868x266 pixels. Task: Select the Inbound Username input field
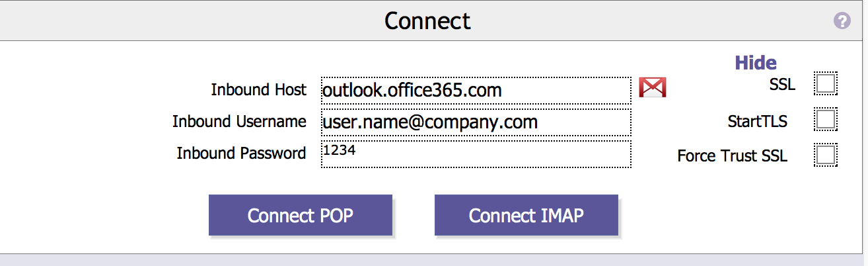[x=476, y=122]
